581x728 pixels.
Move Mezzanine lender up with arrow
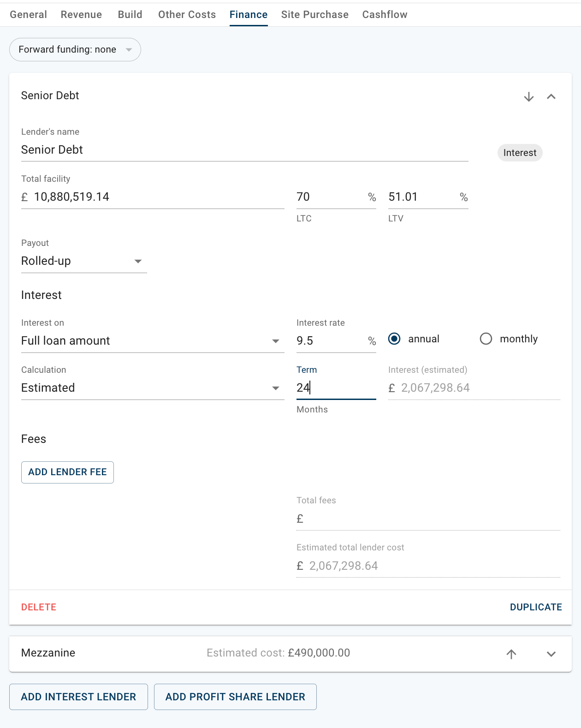coord(511,654)
